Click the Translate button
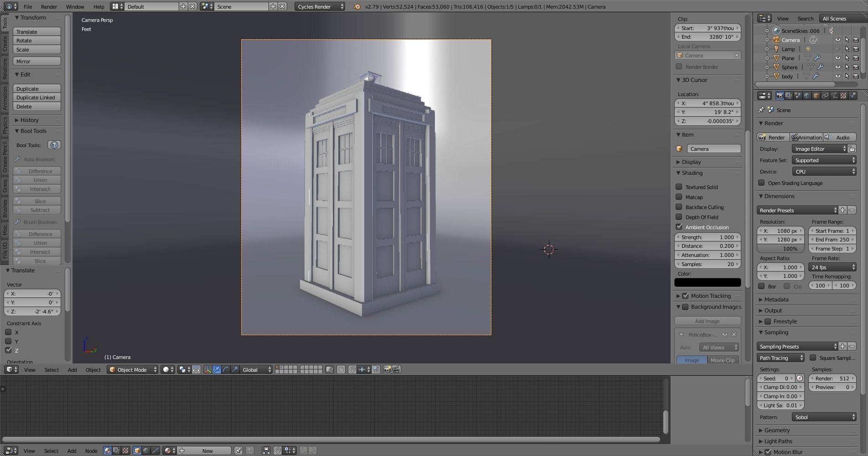 coord(37,31)
